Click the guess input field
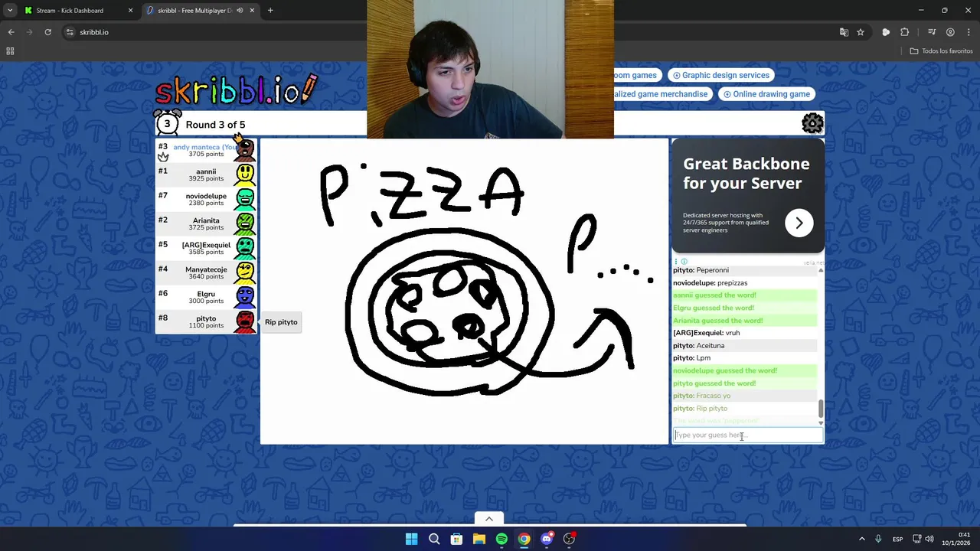Screen dimensions: 980x551 pyautogui.click(x=748, y=435)
